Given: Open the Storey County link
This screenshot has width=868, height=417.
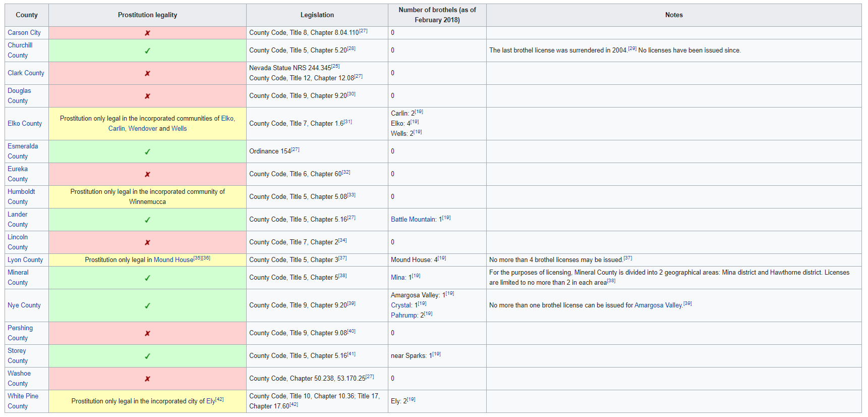Looking at the screenshot, I should (x=18, y=356).
